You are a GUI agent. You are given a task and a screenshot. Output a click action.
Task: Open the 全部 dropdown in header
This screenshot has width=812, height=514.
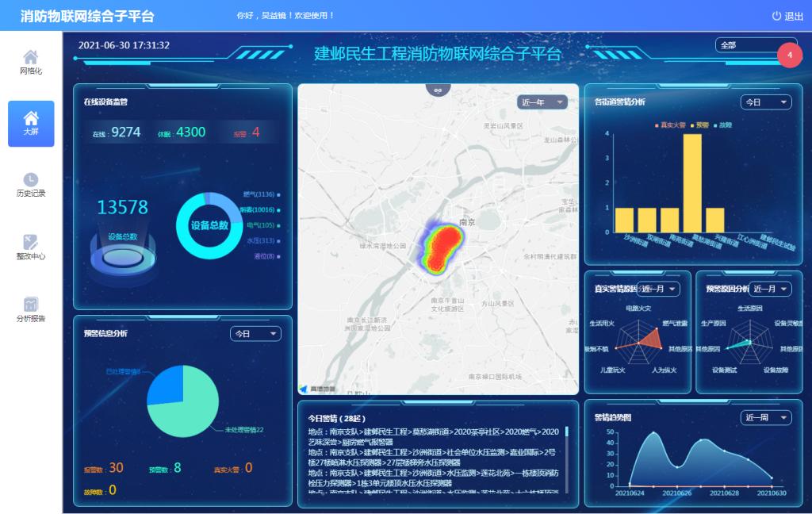(755, 45)
